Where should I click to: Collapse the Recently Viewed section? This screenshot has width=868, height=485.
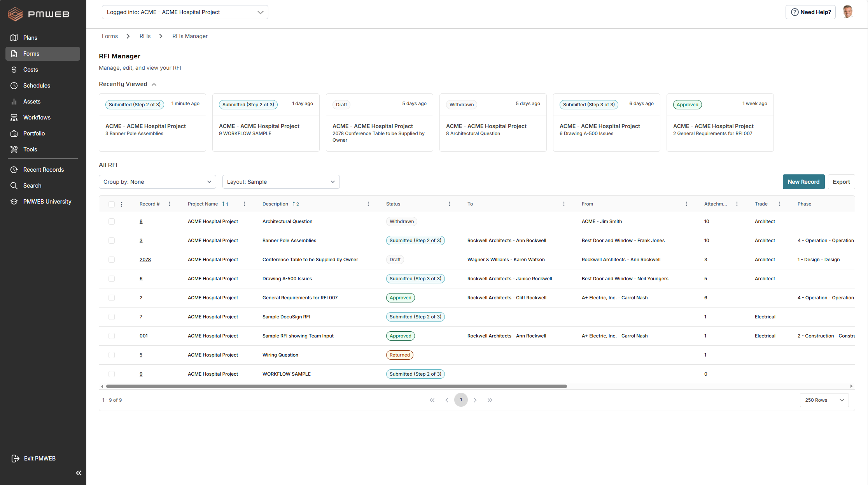154,84
